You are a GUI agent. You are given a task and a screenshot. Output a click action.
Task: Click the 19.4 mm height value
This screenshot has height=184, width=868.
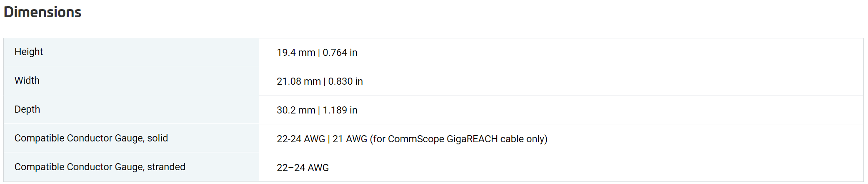[296, 53]
